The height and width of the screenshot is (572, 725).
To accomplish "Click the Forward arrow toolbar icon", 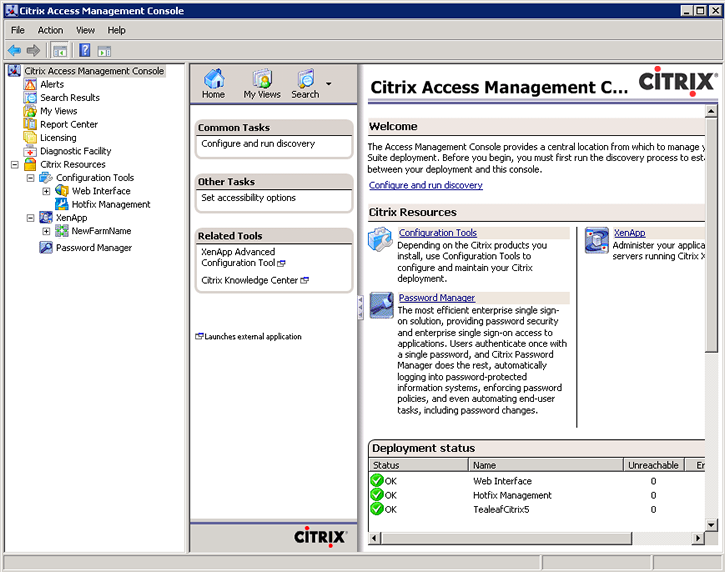I will tap(33, 50).
